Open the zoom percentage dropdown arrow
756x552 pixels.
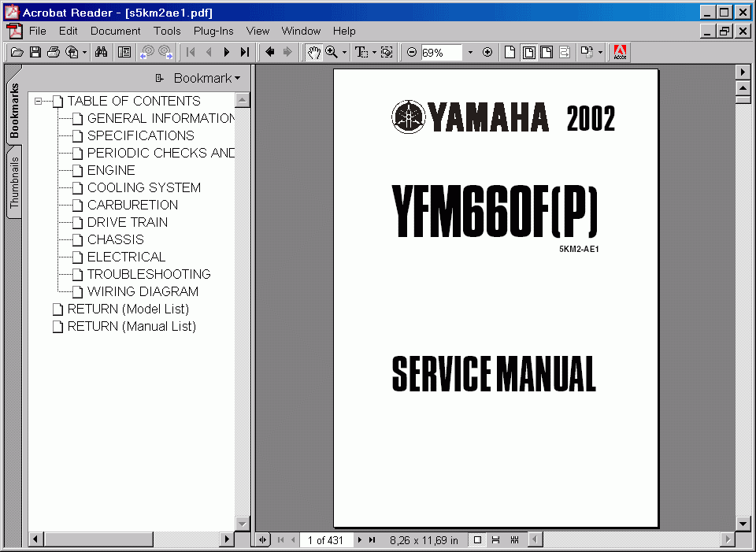click(470, 53)
